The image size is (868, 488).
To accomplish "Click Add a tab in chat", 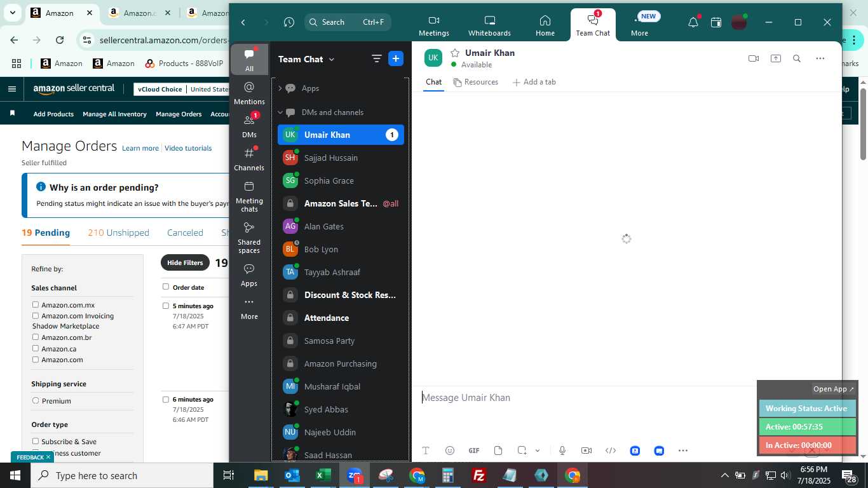I will (x=534, y=82).
